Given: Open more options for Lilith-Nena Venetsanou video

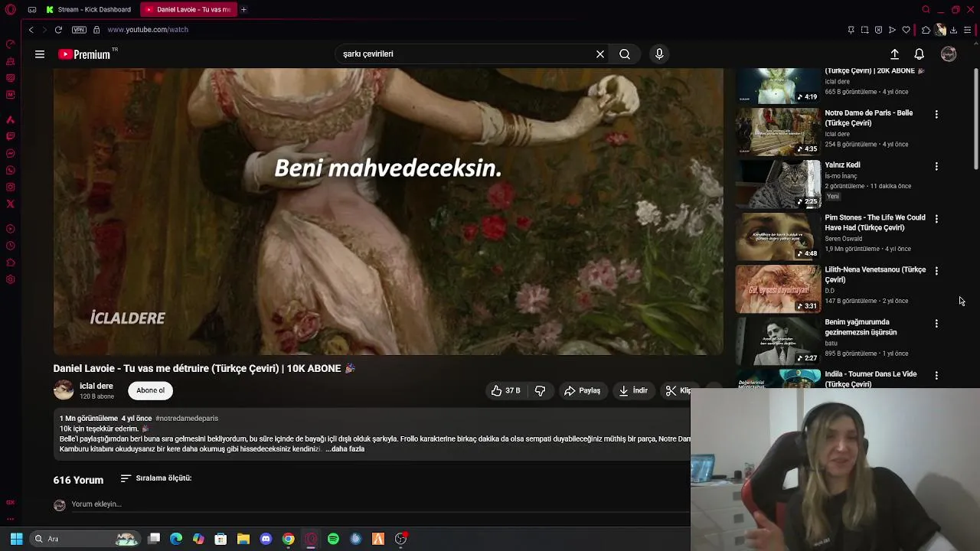Looking at the screenshot, I should [x=936, y=271].
